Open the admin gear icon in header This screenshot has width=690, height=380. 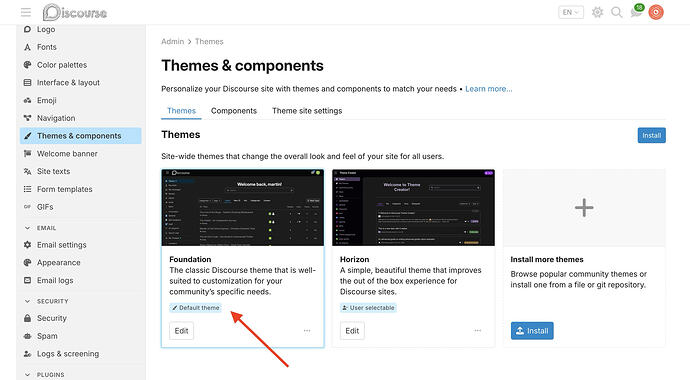click(597, 12)
